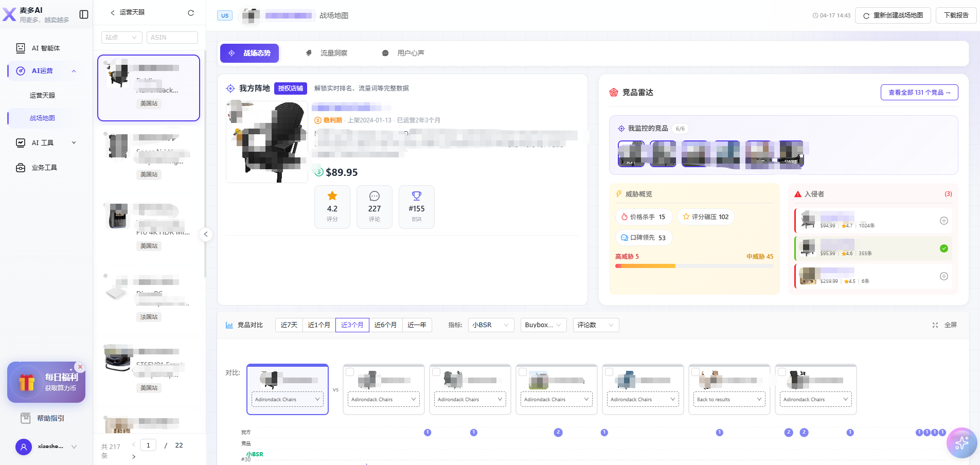Open the 小BSR metric dropdown

pyautogui.click(x=490, y=325)
